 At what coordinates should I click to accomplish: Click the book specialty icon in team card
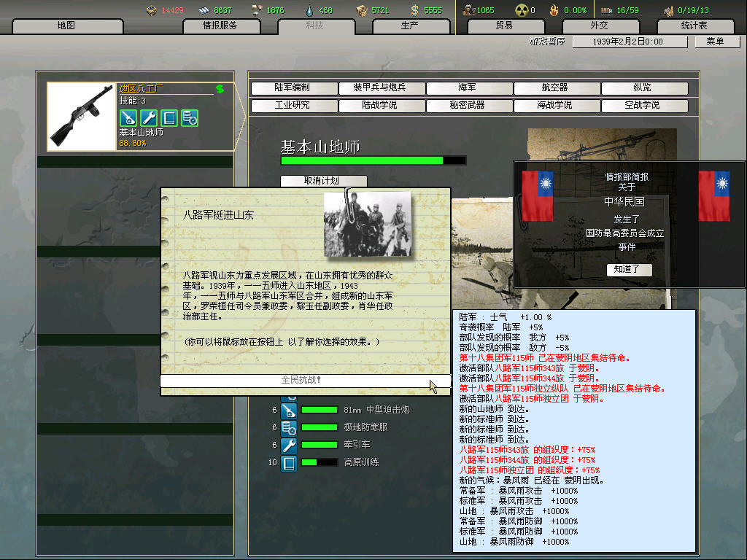point(169,118)
